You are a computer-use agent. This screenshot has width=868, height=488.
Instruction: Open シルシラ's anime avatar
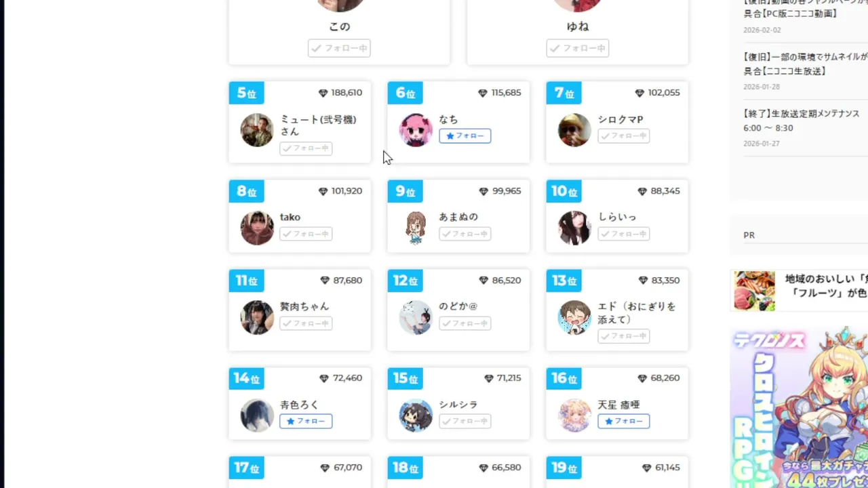[416, 415]
